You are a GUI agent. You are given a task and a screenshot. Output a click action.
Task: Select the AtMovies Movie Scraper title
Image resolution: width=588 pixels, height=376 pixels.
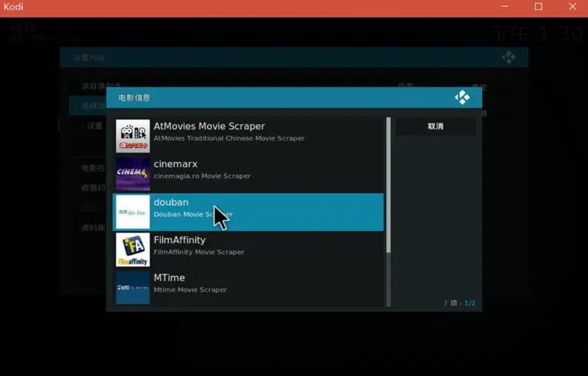coord(210,126)
